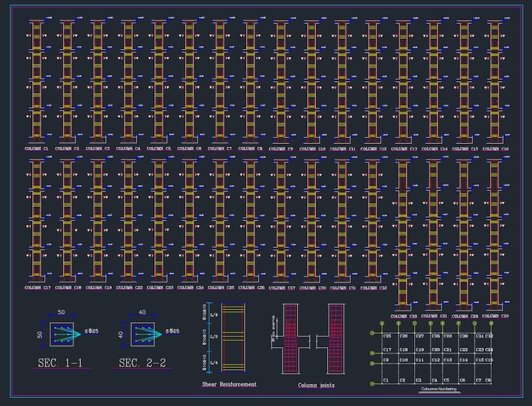Pick the SEC. 1-1 square cross-section
This screenshot has height=406, width=532.
click(x=62, y=334)
